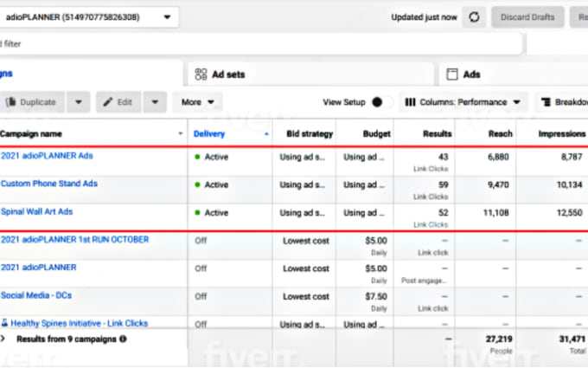Screen dimensions: 588x368
Task: Click the 12,550 impressions value
Action: (569, 212)
